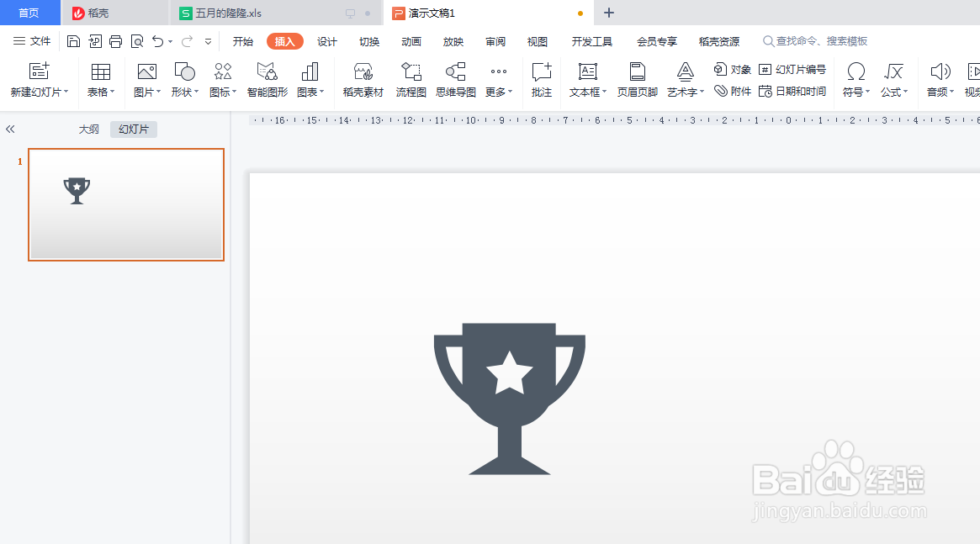Insert 日期和时间
Screen dimensions: 980x544
coord(792,91)
